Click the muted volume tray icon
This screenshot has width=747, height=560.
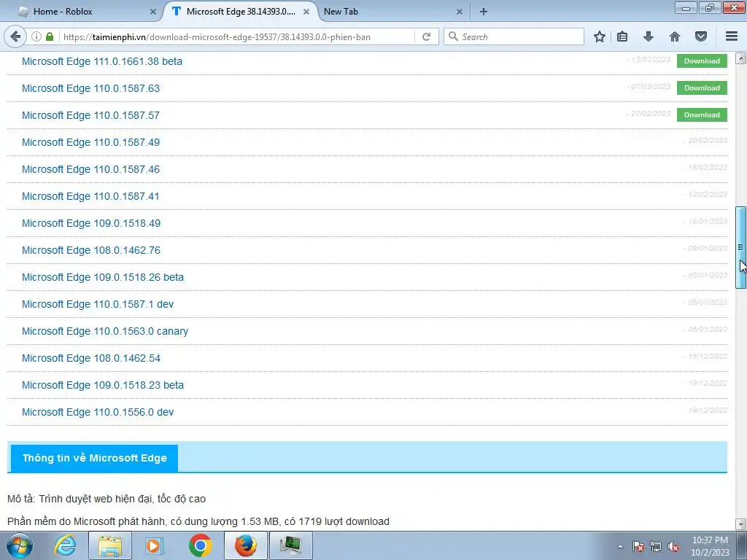tap(673, 547)
